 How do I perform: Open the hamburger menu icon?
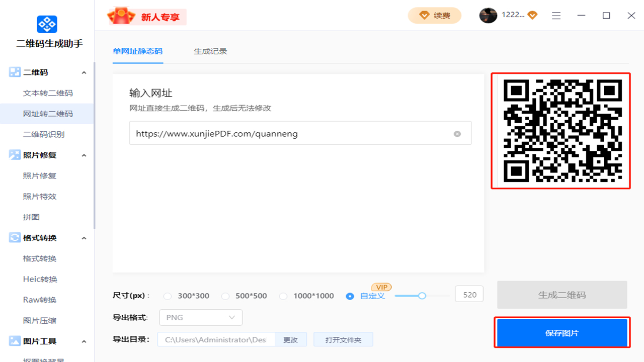[x=556, y=16]
